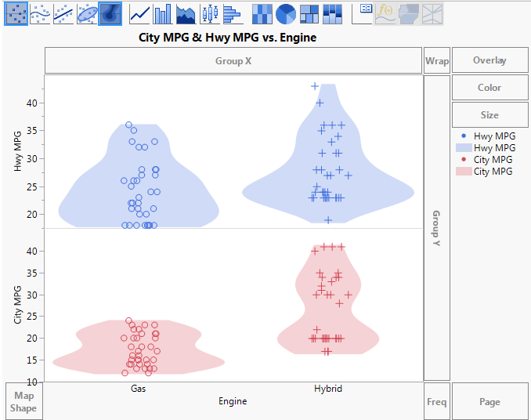Image resolution: width=531 pixels, height=420 pixels.
Task: Click the lowest Hybrid Hwy MPG point near 19
Action: (x=328, y=220)
